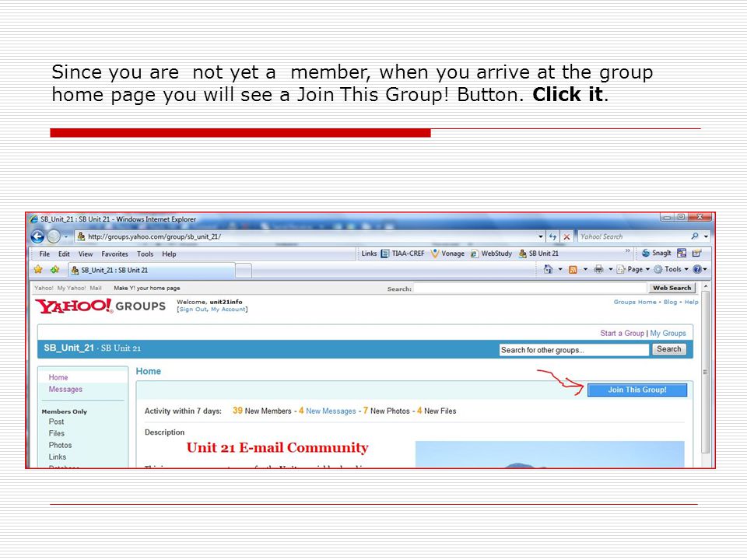
Task: Click the browser vertical scrollbar
Action: [706, 372]
